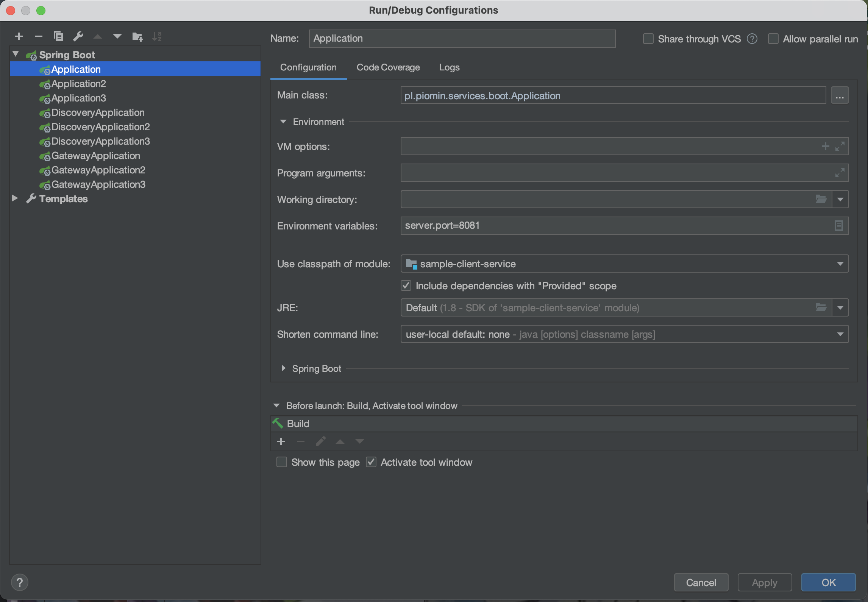The image size is (868, 602).
Task: Expand the VM options field editor
Action: point(840,146)
